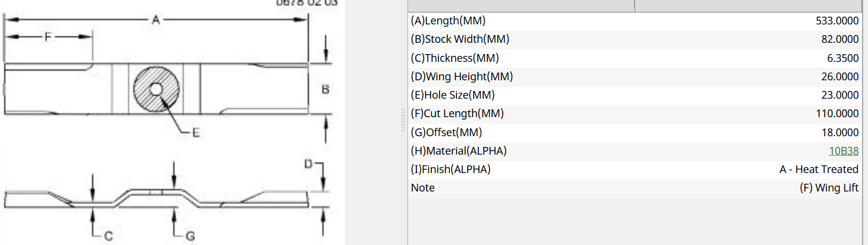The height and width of the screenshot is (245, 868).
Task: Click the 6.3500 thickness value cell
Action: click(x=842, y=58)
